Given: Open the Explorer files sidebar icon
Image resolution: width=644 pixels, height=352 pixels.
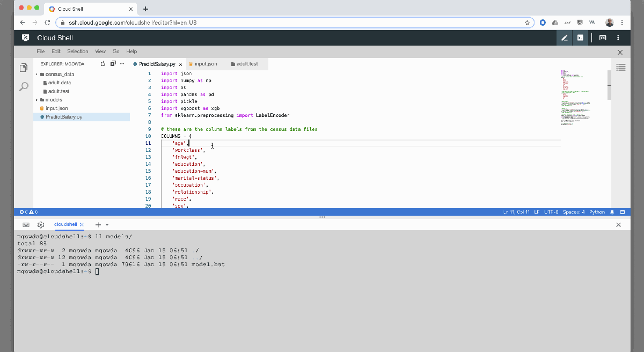Looking at the screenshot, I should 24,68.
